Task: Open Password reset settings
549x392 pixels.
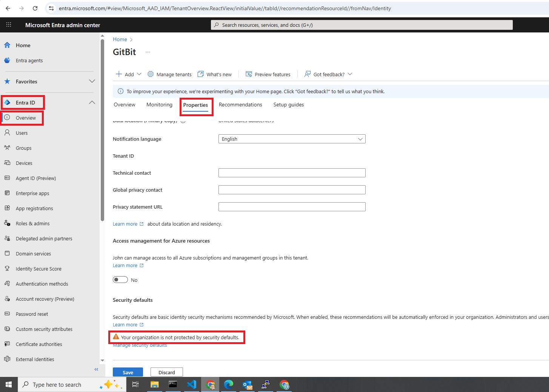Action: [x=32, y=314]
